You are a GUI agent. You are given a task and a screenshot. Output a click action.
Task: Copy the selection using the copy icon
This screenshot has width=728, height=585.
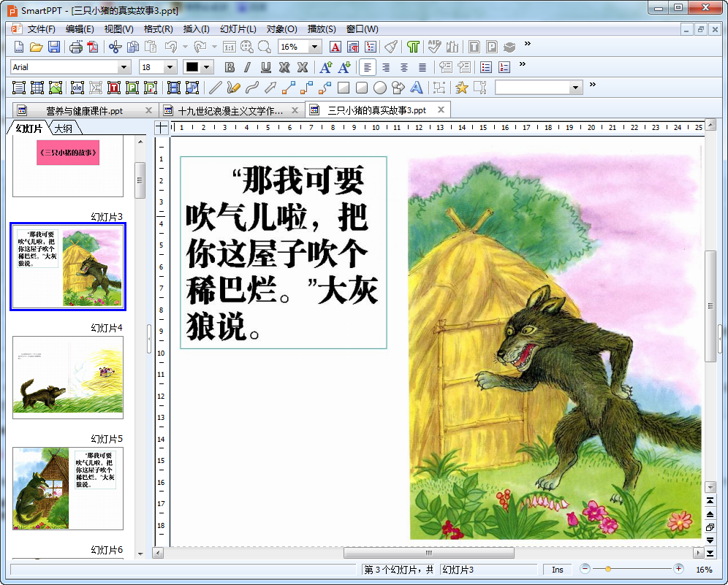pos(133,47)
